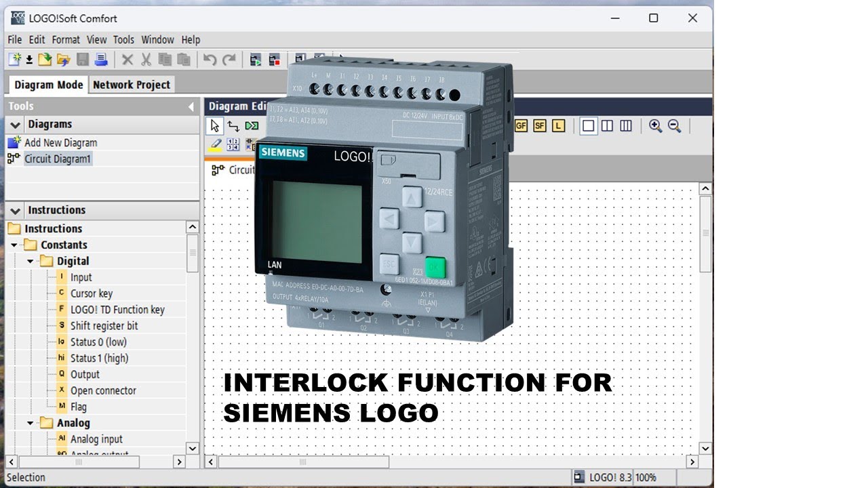
Task: Click the green cut/join connections tool
Action: pos(252,126)
